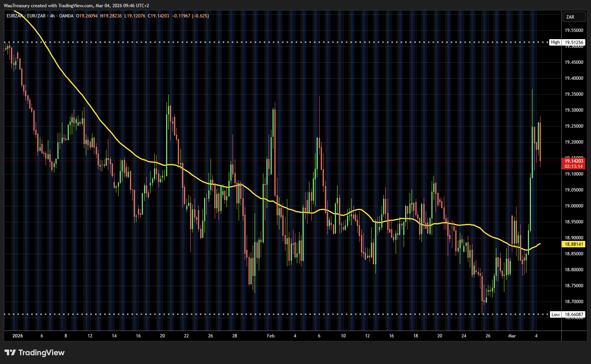Screen dimensions: 591x364
Task: Click the close value C19.14203 in legend
Action: pos(158,16)
